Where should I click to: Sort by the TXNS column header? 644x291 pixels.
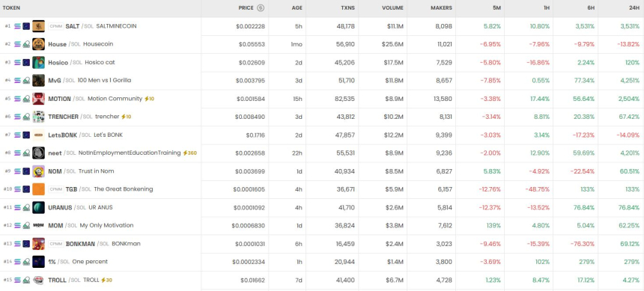(x=348, y=7)
